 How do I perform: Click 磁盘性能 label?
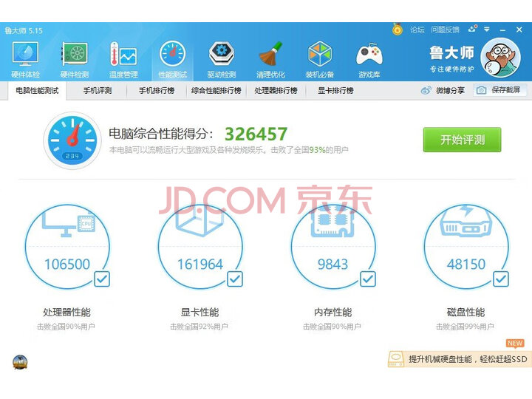click(x=465, y=312)
